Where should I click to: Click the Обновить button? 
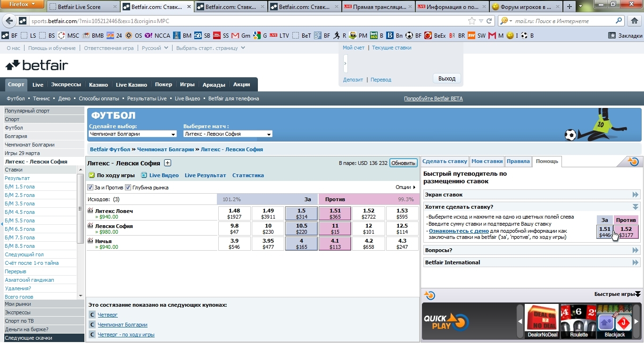coord(404,163)
